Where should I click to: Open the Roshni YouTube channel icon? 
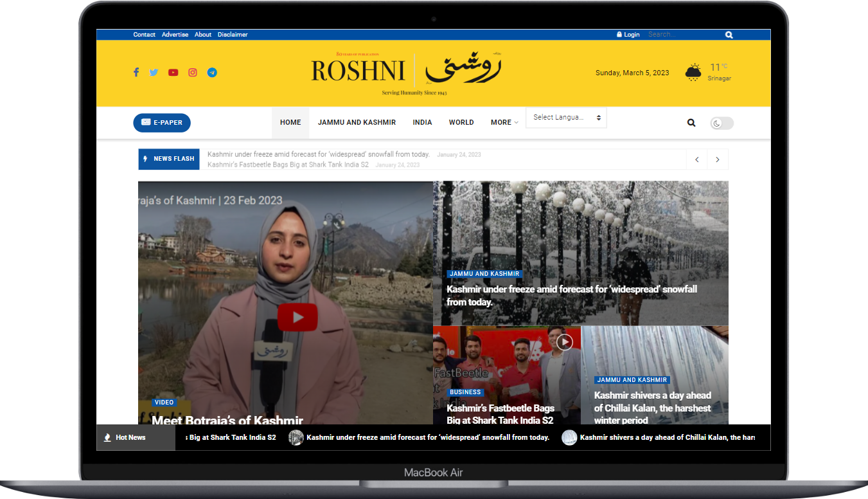(x=173, y=73)
